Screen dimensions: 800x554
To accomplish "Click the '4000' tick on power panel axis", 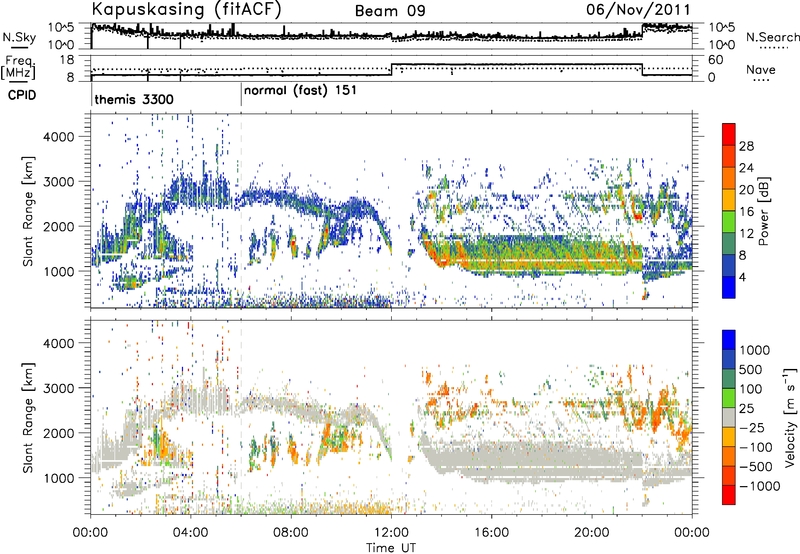I will pos(58,137).
